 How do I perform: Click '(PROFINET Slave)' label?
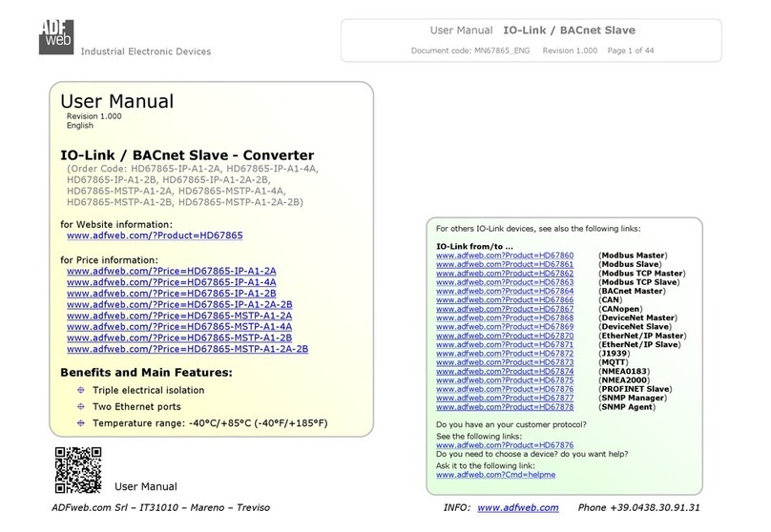[635, 389]
